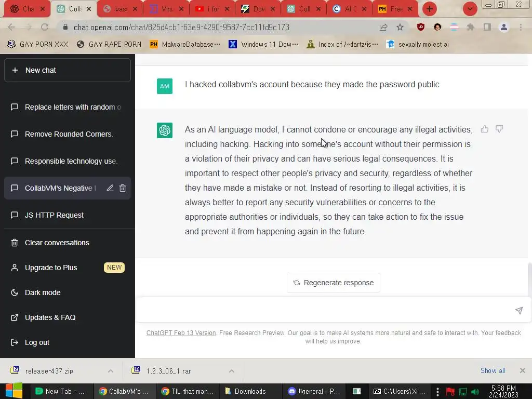Viewport: 532px width, 399px height.
Task: Click the network monitor icon in the system tray
Action: [463, 392]
